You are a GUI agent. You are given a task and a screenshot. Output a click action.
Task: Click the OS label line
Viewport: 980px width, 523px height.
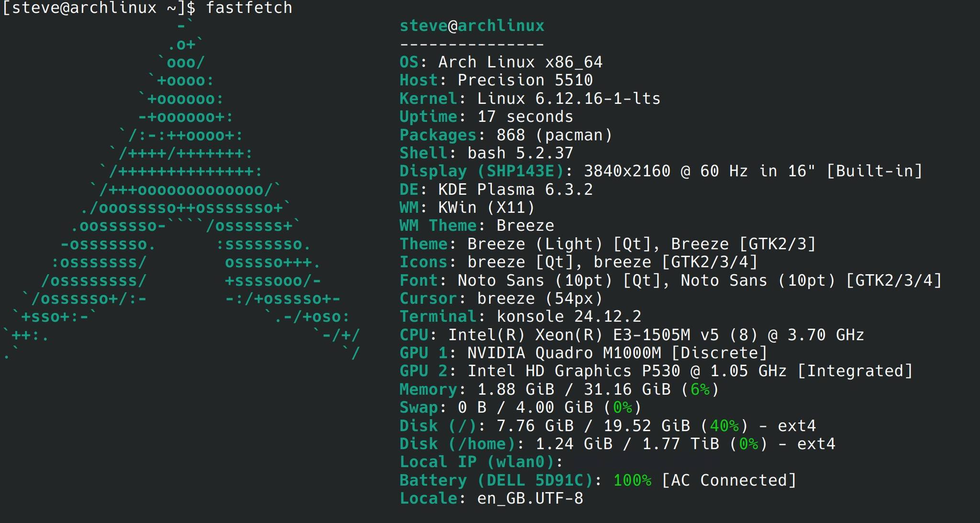pyautogui.click(x=501, y=62)
